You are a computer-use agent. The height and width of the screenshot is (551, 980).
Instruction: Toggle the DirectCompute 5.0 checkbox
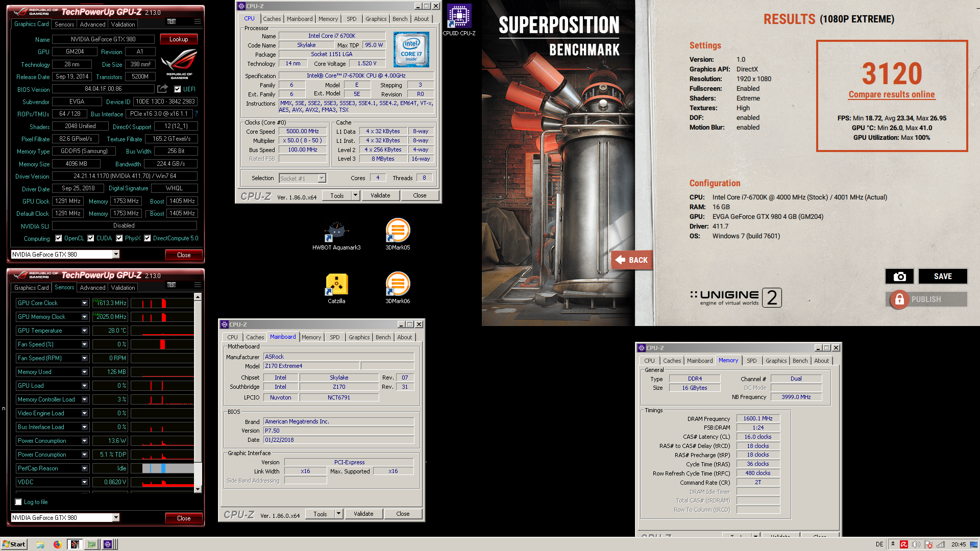tap(148, 238)
